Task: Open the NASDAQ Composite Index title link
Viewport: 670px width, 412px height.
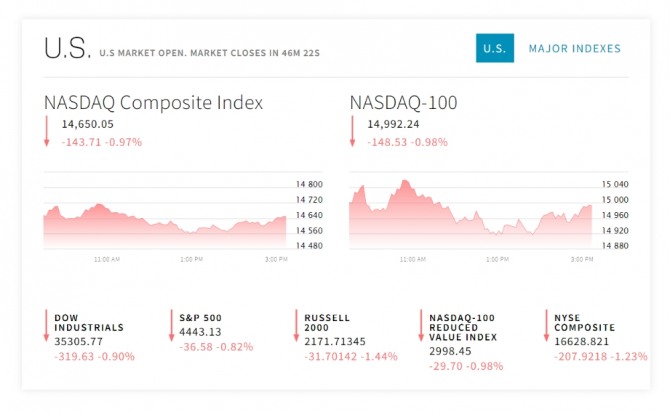Action: pos(153,102)
